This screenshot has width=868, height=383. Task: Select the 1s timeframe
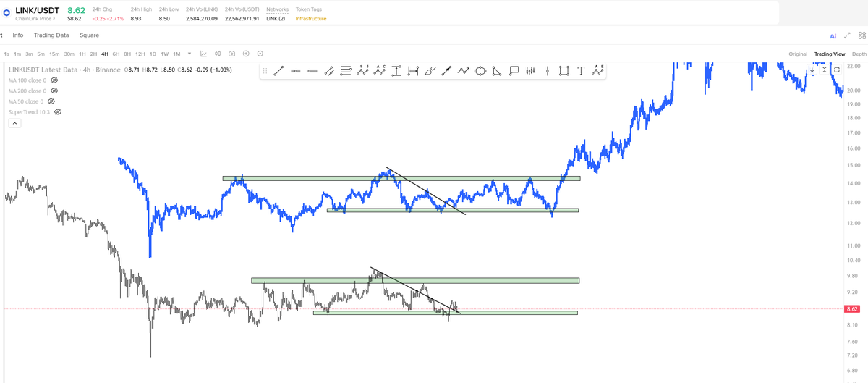[7, 54]
